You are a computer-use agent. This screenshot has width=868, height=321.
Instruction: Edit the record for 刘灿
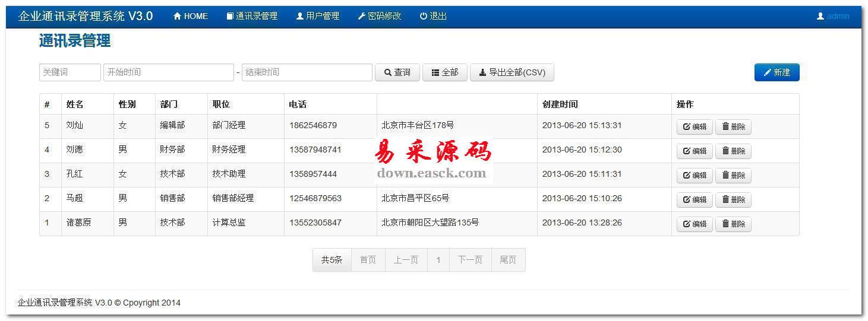pyautogui.click(x=695, y=126)
